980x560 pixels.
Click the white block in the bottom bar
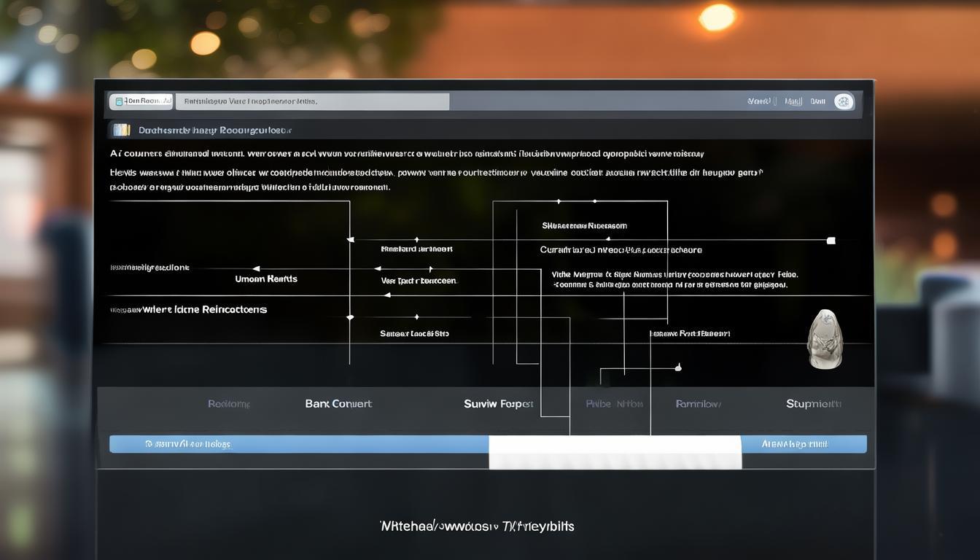[615, 451]
